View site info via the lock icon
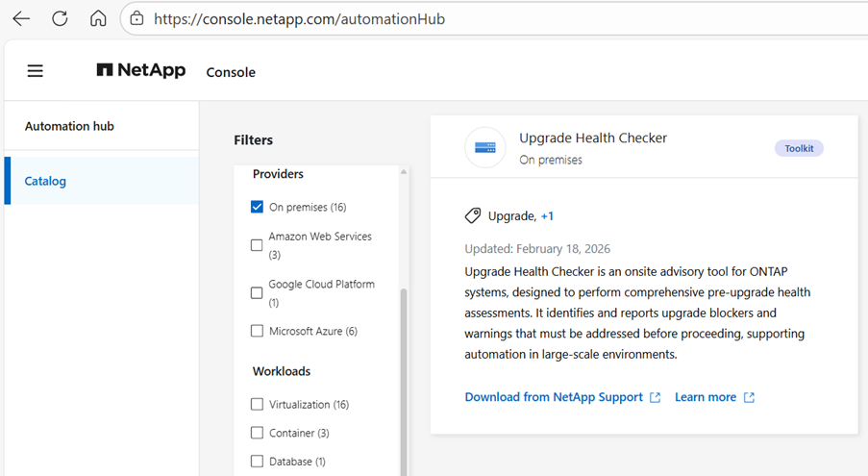Viewport: 868px width, 476px height. pos(136,19)
